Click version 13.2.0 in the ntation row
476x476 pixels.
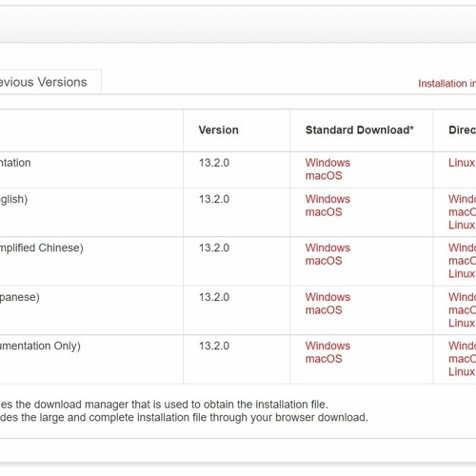coord(214,163)
